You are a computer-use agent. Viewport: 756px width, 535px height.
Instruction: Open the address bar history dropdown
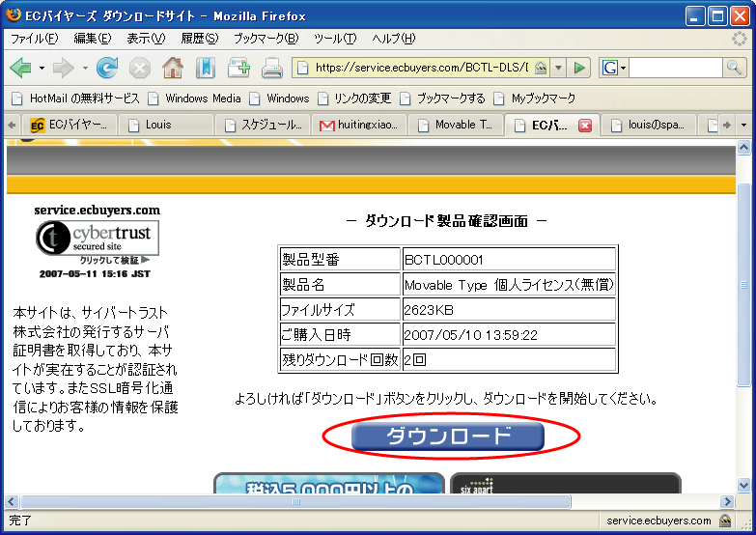[x=558, y=68]
